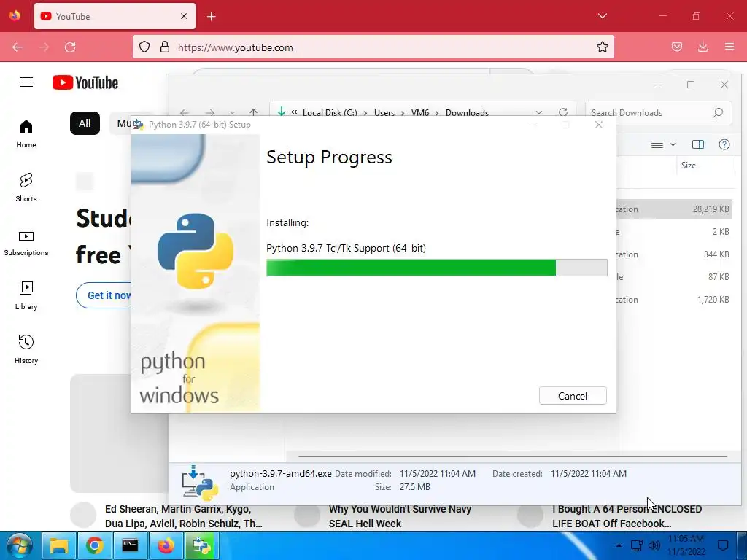Toggle the Explorer preview pane icon

(x=698, y=144)
